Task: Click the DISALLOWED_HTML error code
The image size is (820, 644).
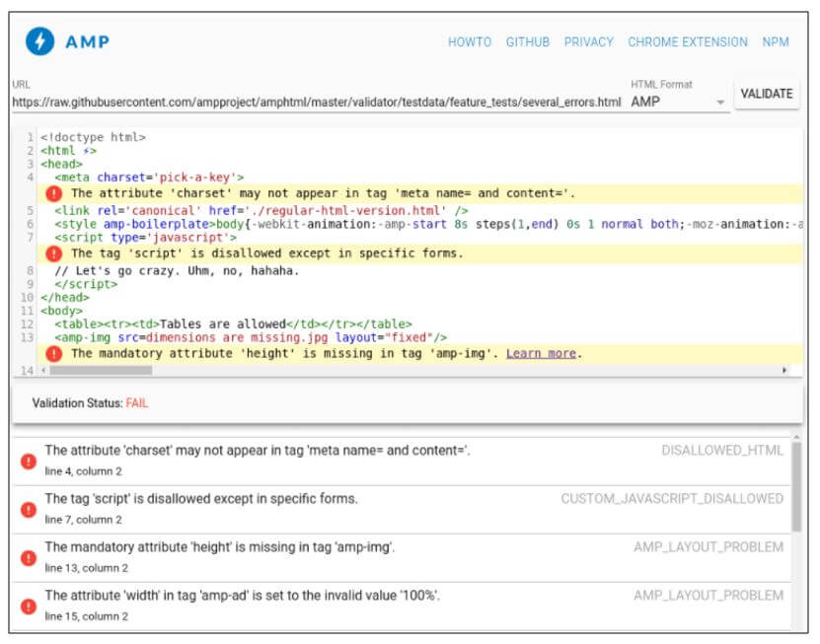Action: point(722,451)
